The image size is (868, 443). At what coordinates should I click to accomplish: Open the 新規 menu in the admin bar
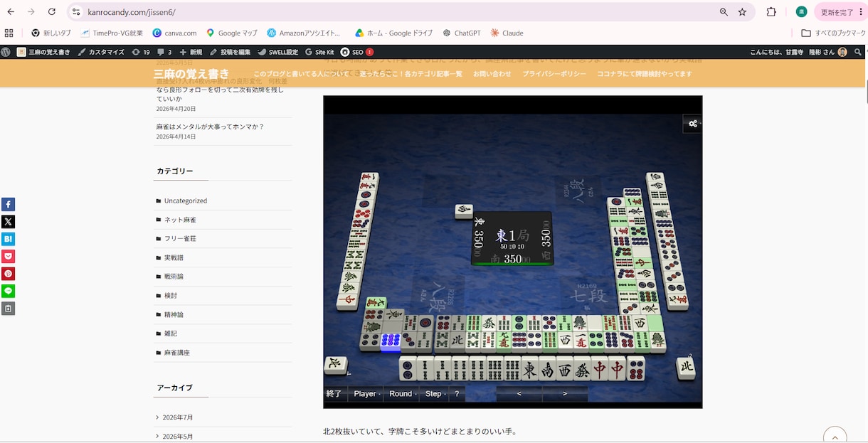191,52
